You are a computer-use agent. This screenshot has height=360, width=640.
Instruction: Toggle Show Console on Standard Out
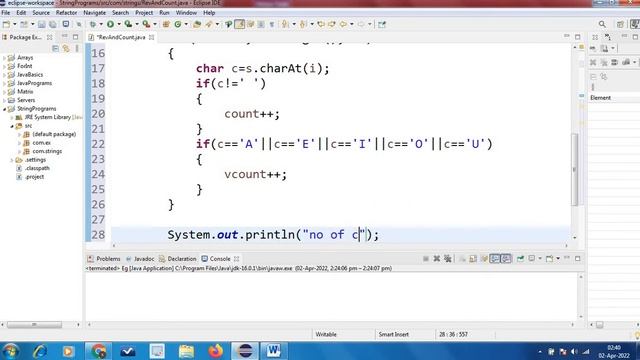[495, 259]
